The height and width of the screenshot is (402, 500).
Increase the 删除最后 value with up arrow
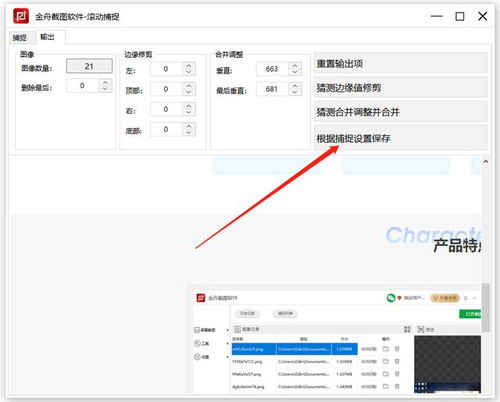tap(105, 82)
